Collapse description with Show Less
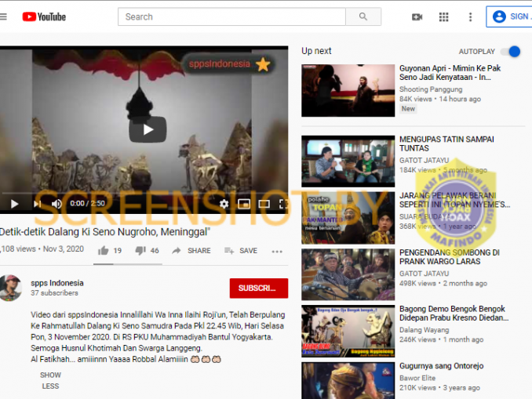This screenshot has width=532, height=399. coord(50,381)
